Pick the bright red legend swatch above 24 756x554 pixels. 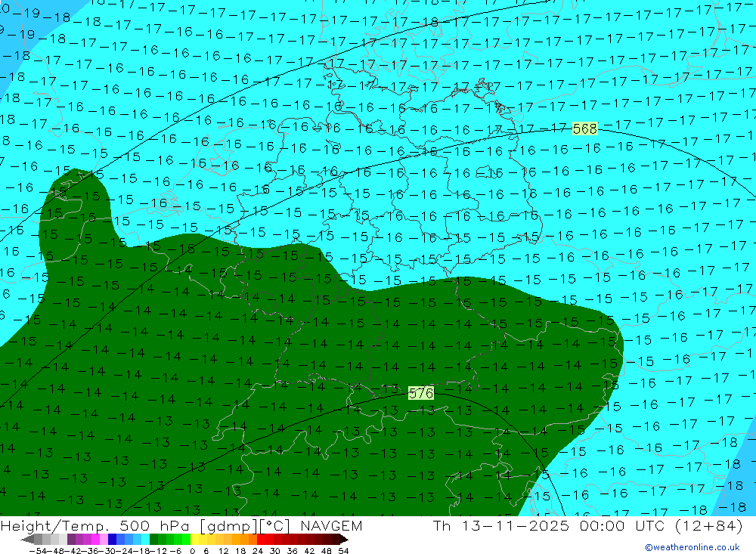pyautogui.click(x=261, y=540)
